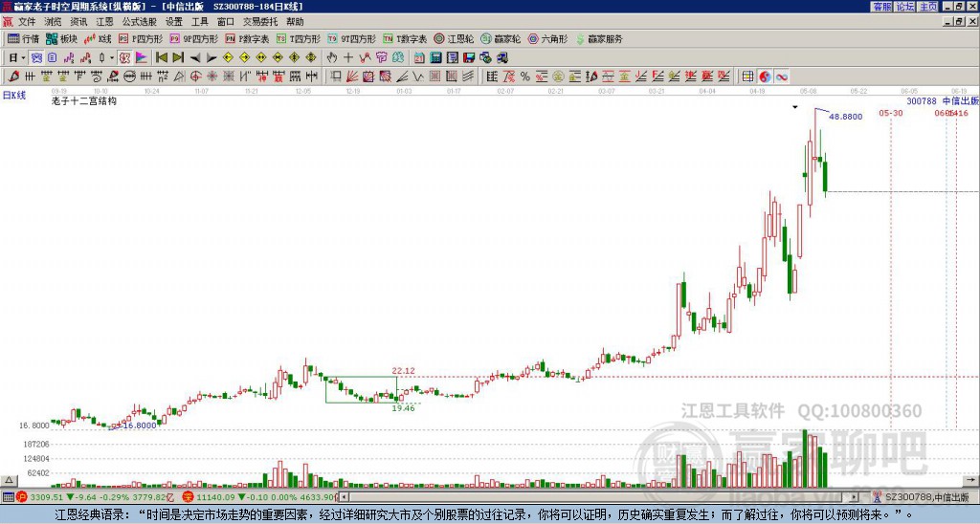
Task: Open the 文件 menu
Action: pos(27,22)
